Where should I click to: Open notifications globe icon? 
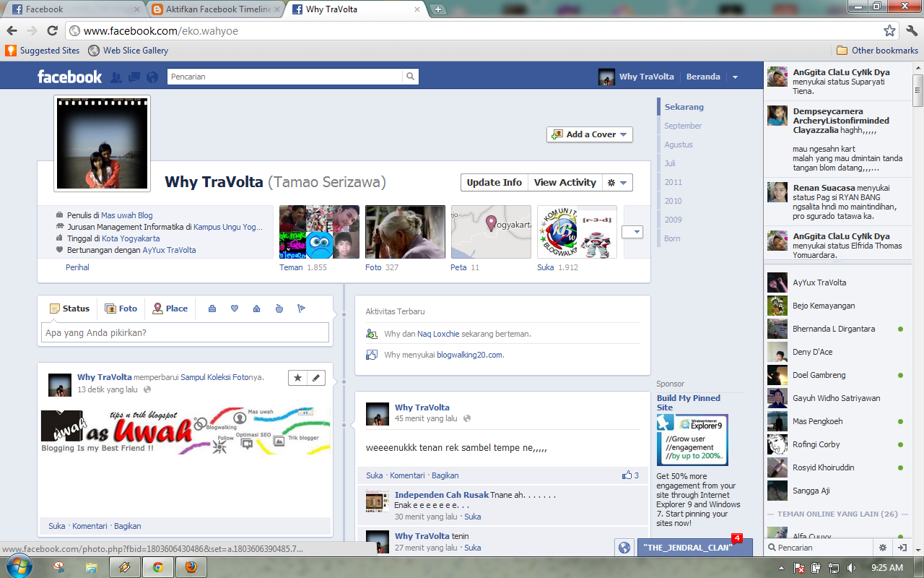152,76
